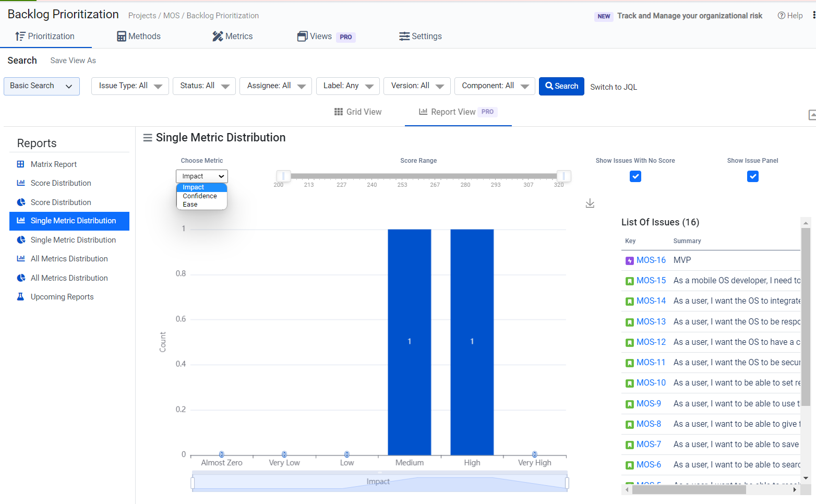Expand the Issue Type filter dropdown
The width and height of the screenshot is (816, 504).
tap(130, 86)
